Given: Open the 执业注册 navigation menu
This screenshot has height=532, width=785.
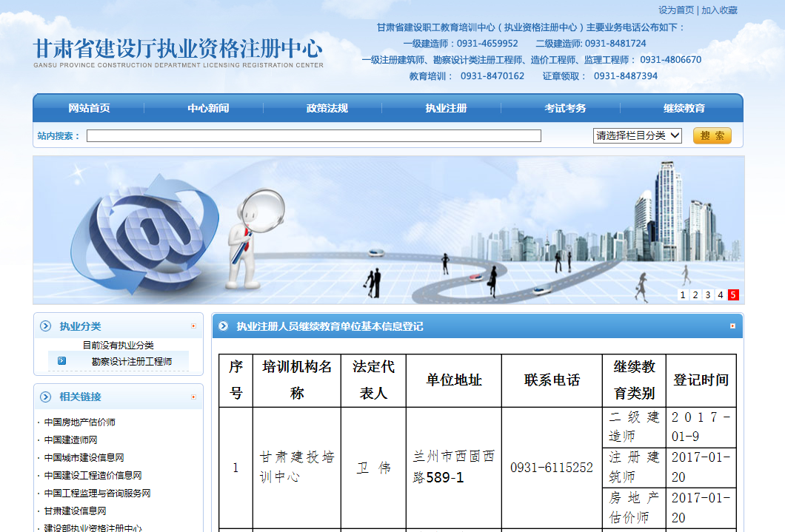Looking at the screenshot, I should (x=446, y=108).
